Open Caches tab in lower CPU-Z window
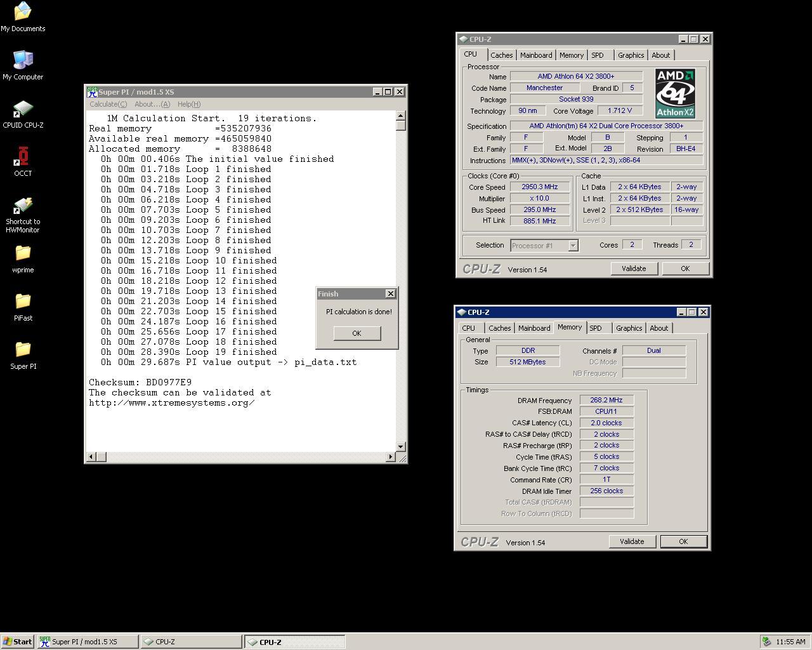Image resolution: width=812 pixels, height=650 pixels. click(x=499, y=328)
